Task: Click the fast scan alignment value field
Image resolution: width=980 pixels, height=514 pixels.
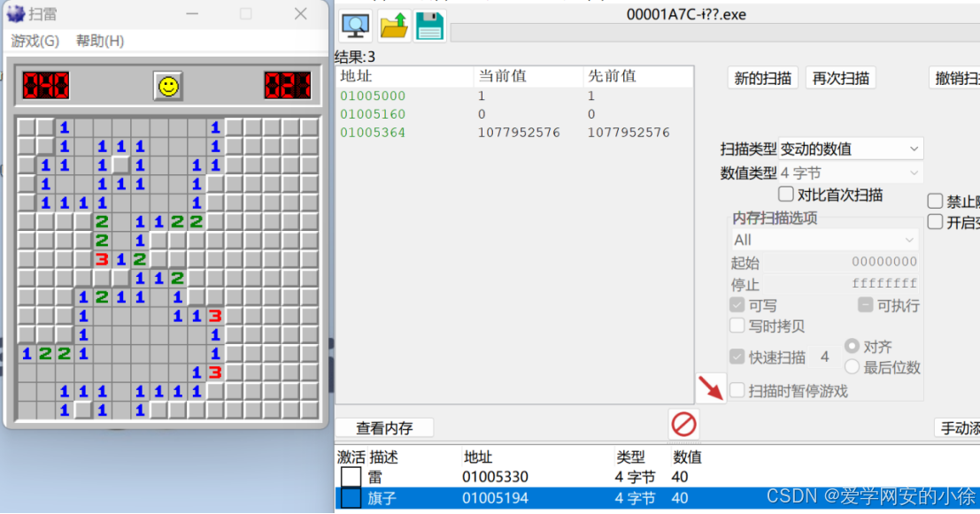Action: coord(824,357)
